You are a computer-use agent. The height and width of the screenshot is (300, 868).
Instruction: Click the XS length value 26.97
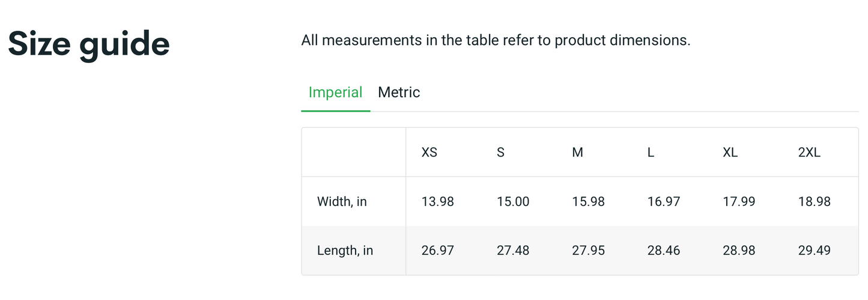[438, 250]
